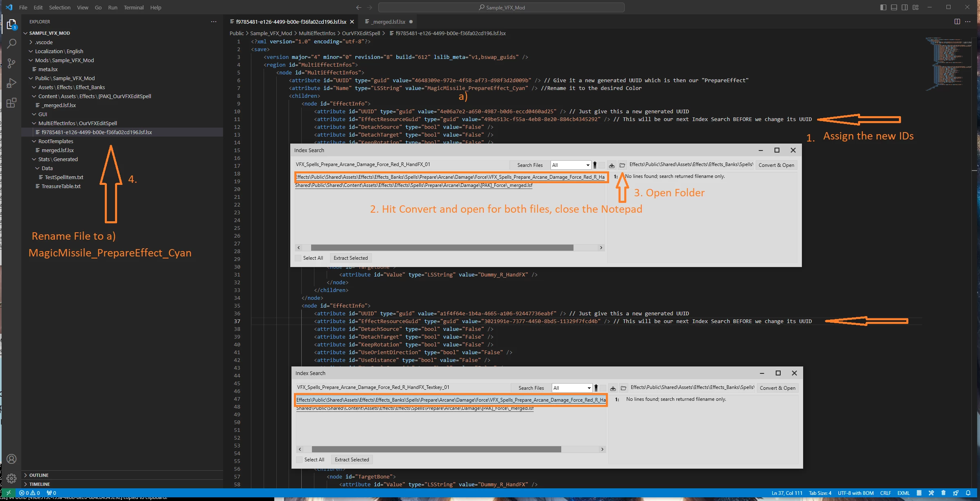Open folder icon in HandFX_01 Index Search window
This screenshot has width=980, height=501.
(622, 165)
